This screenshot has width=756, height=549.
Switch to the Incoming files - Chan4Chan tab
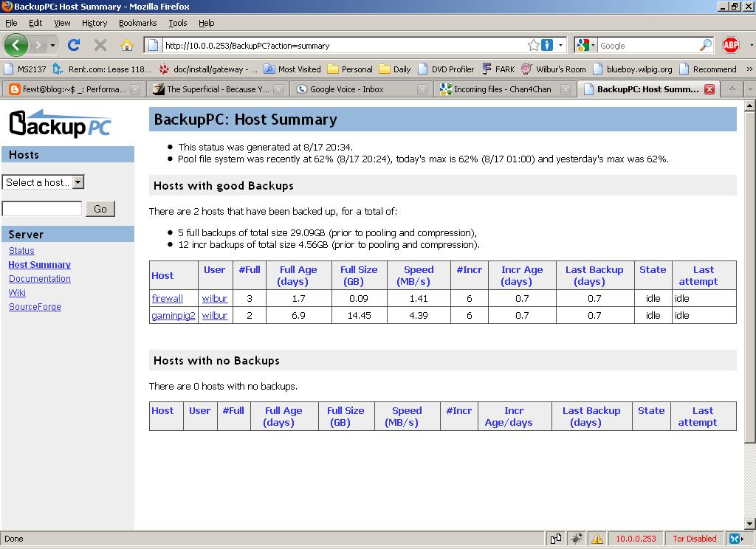(x=505, y=89)
